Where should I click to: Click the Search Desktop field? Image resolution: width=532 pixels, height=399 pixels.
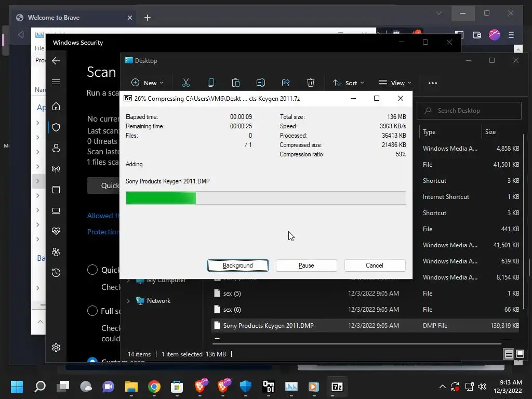469,111
